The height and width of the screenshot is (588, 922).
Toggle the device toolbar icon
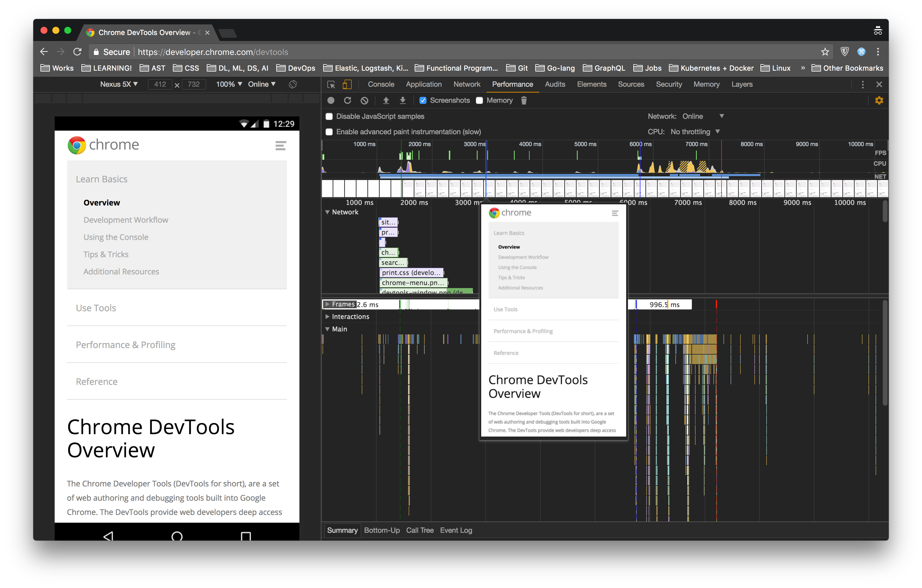(x=347, y=84)
